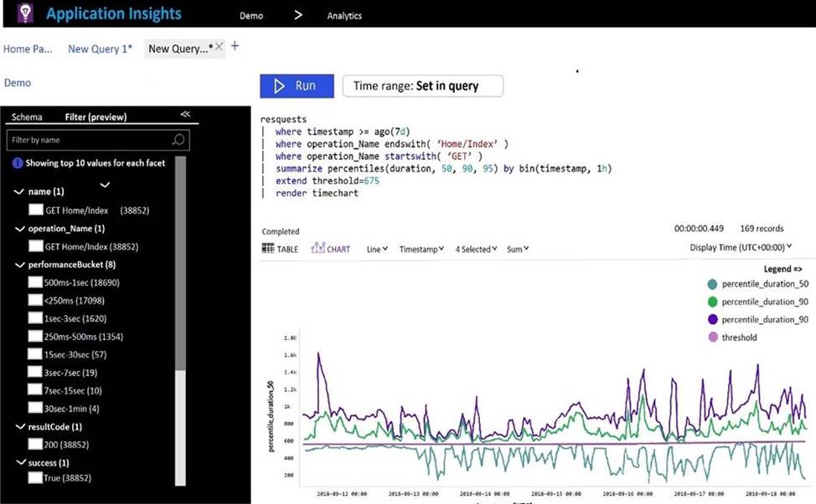The image size is (816, 504).
Task: Click the Filter by name field
Action: click(88, 140)
